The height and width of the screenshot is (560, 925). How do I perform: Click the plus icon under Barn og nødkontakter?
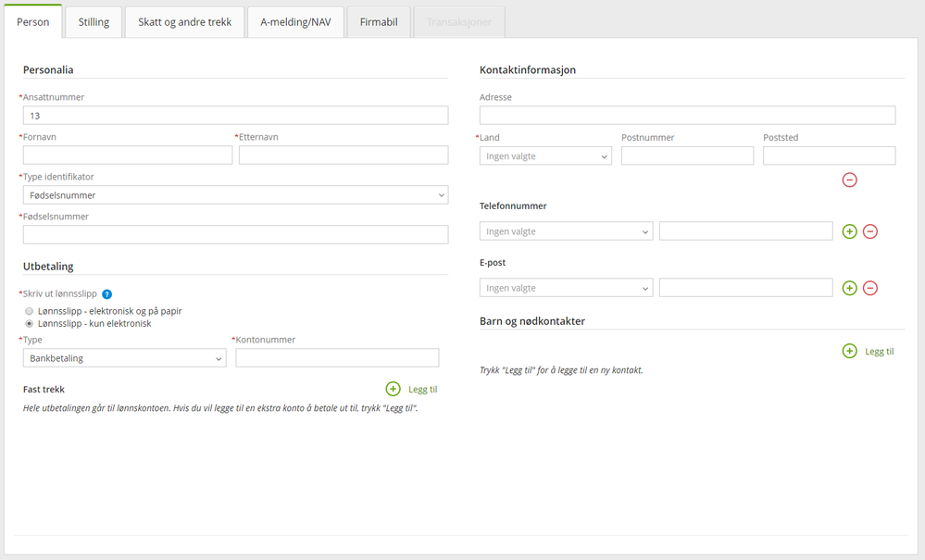(849, 352)
